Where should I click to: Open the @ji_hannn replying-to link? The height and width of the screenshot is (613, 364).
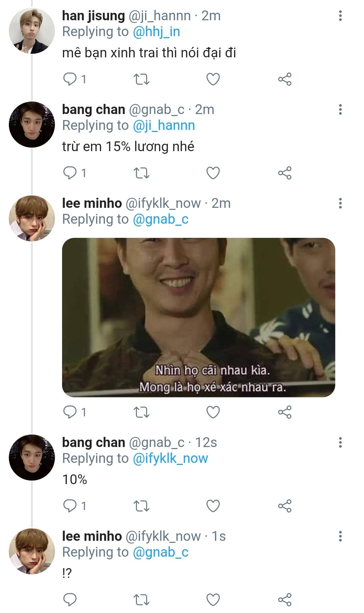coord(164,126)
